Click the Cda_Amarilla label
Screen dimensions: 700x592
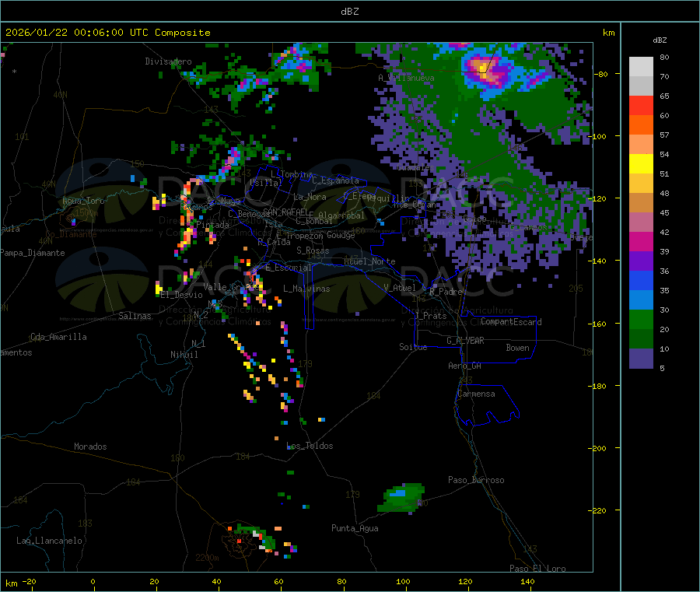point(58,337)
